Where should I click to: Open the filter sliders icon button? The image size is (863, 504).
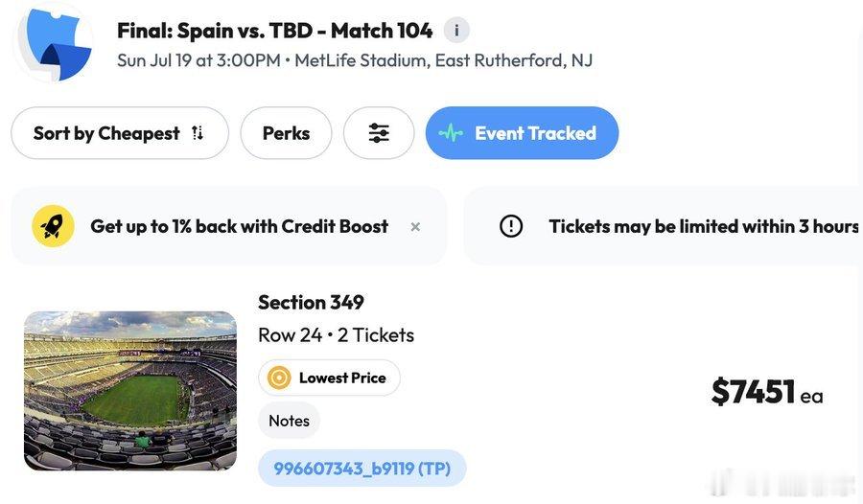[379, 133]
